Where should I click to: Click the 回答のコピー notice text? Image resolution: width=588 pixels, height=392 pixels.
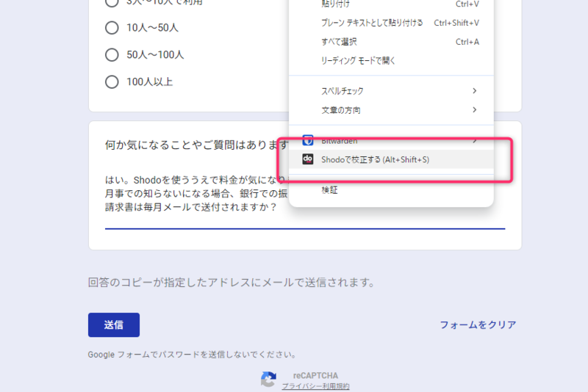click(232, 283)
